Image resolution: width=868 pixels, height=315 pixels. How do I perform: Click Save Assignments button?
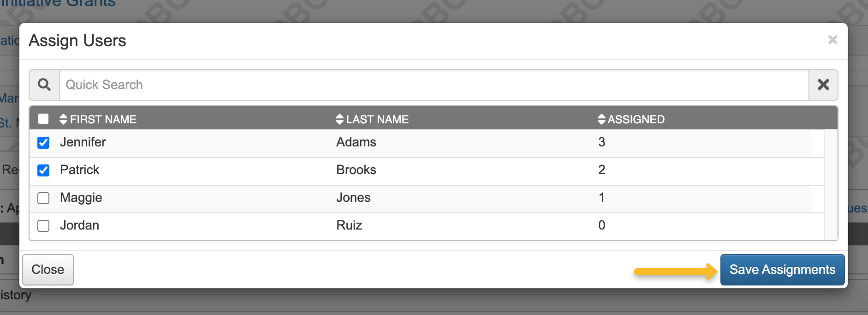(782, 270)
